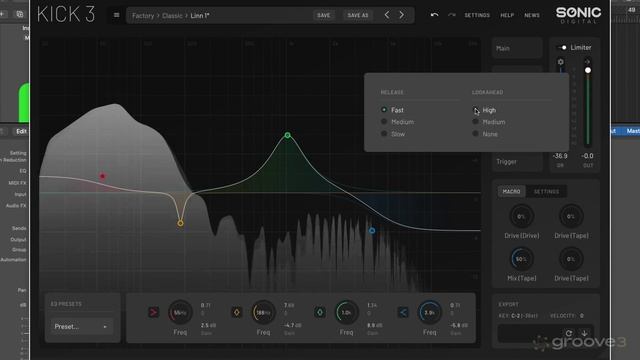Click the green bell band type icon
640x360 pixels.
[320, 313]
